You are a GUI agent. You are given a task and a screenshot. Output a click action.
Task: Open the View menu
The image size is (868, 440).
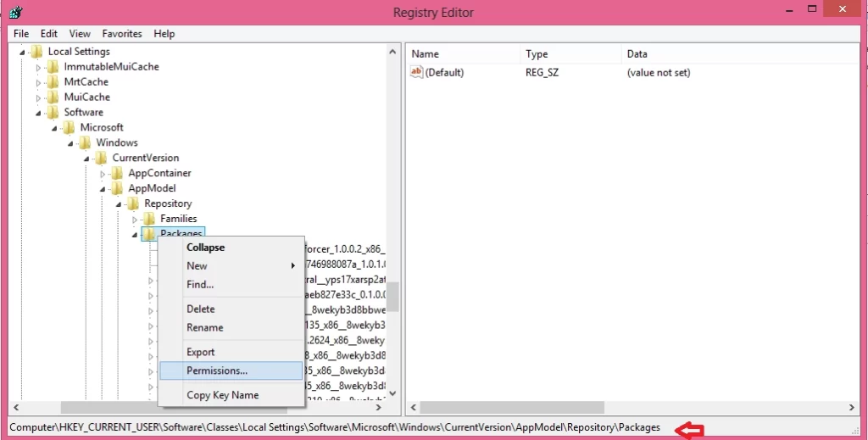point(80,34)
